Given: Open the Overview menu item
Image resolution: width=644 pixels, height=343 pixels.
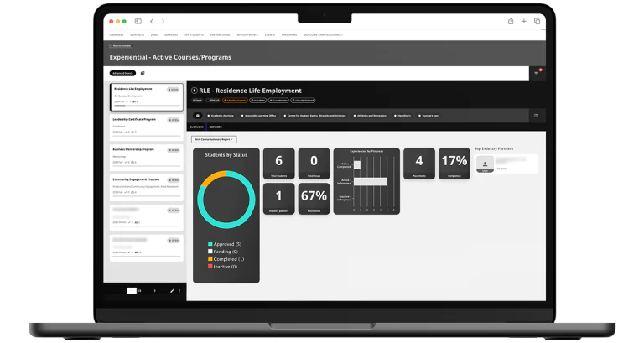Looking at the screenshot, I should pyautogui.click(x=117, y=35).
